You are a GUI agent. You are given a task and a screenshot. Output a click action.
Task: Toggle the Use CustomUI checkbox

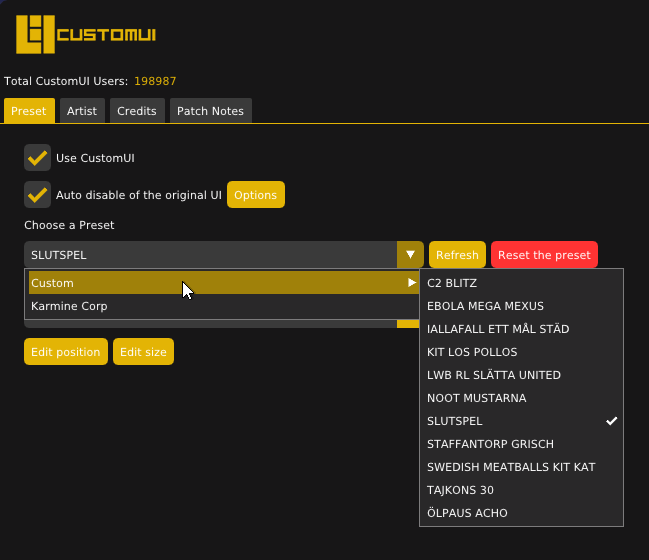click(38, 158)
